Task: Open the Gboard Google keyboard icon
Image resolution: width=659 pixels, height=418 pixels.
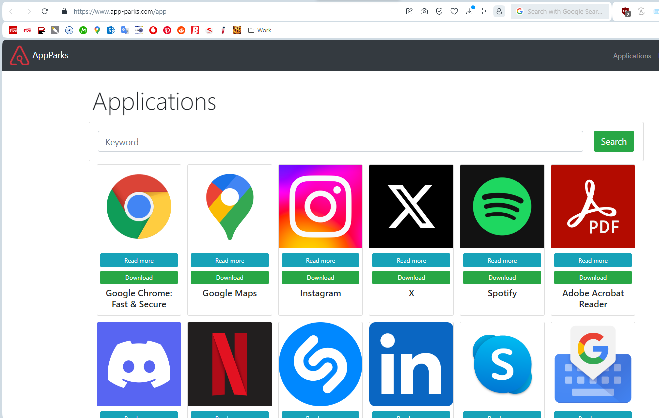Action: pos(593,364)
